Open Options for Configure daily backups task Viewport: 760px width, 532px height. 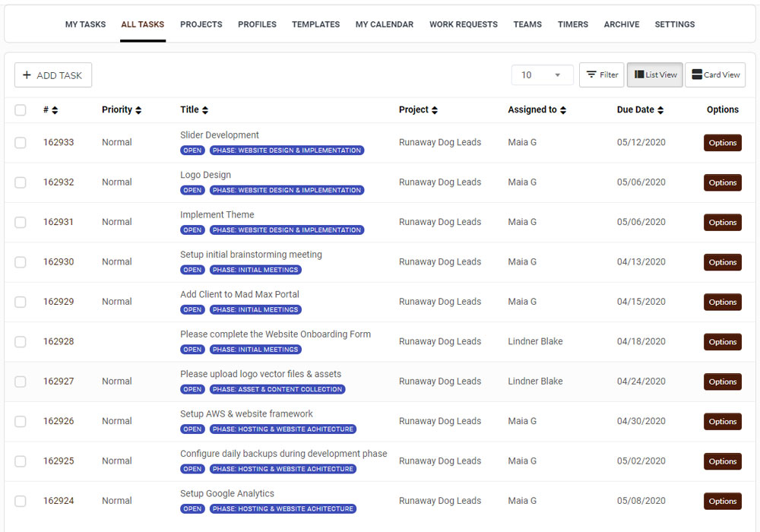point(722,461)
